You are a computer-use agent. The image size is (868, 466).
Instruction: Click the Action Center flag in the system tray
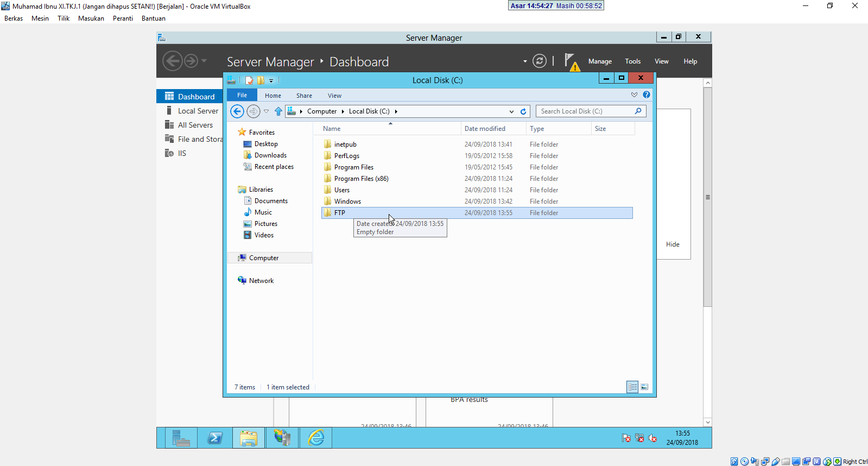[x=626, y=438]
